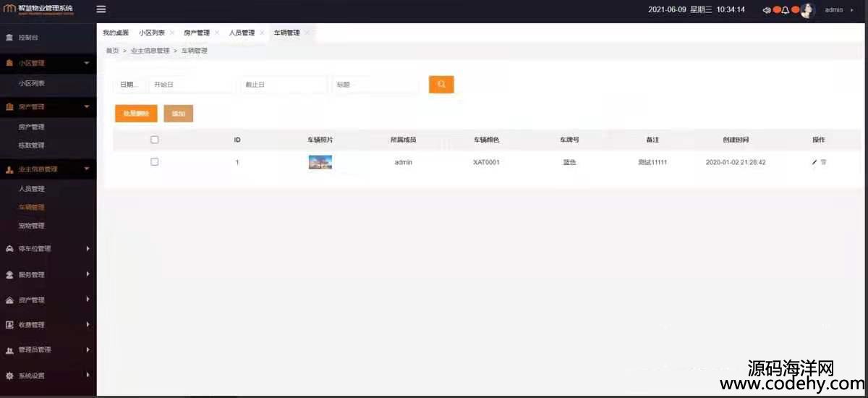The height and width of the screenshot is (398, 868).
Task: Open 人员管理 in the sidebar
Action: 32,190
